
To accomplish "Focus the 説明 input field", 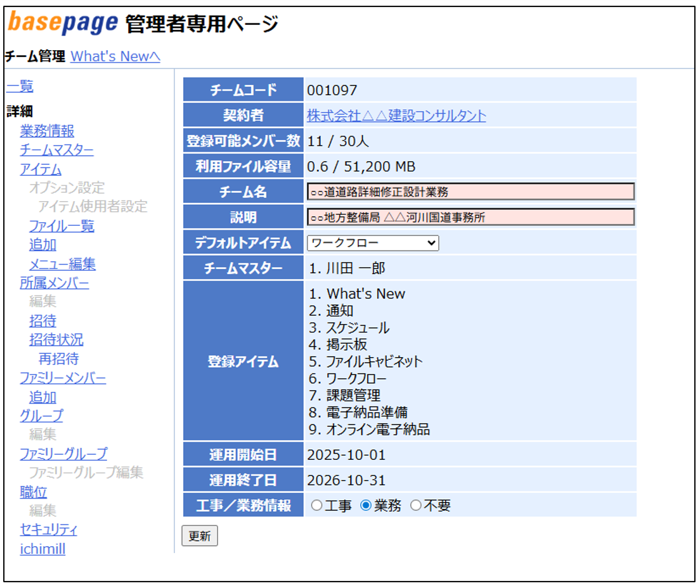I will point(470,218).
